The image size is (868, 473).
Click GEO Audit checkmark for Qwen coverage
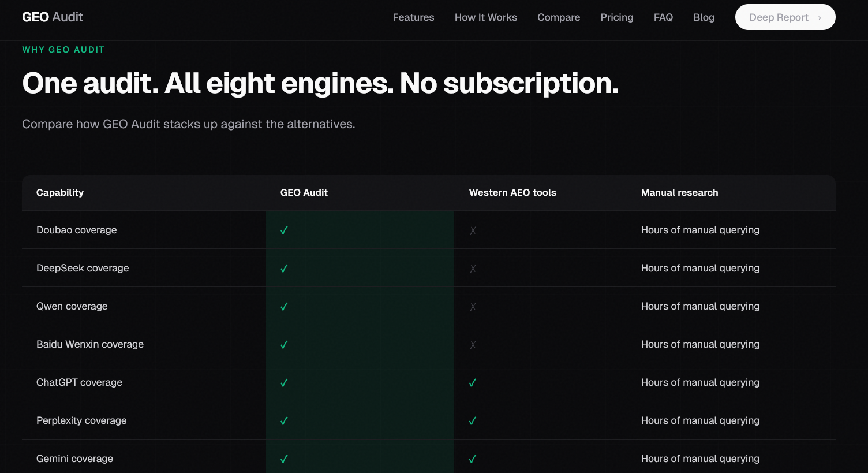[284, 307]
